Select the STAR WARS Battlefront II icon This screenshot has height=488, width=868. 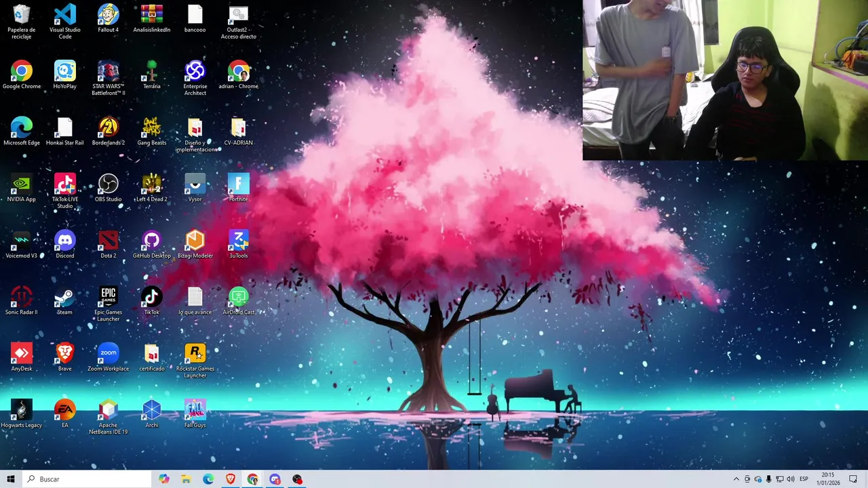coord(108,71)
